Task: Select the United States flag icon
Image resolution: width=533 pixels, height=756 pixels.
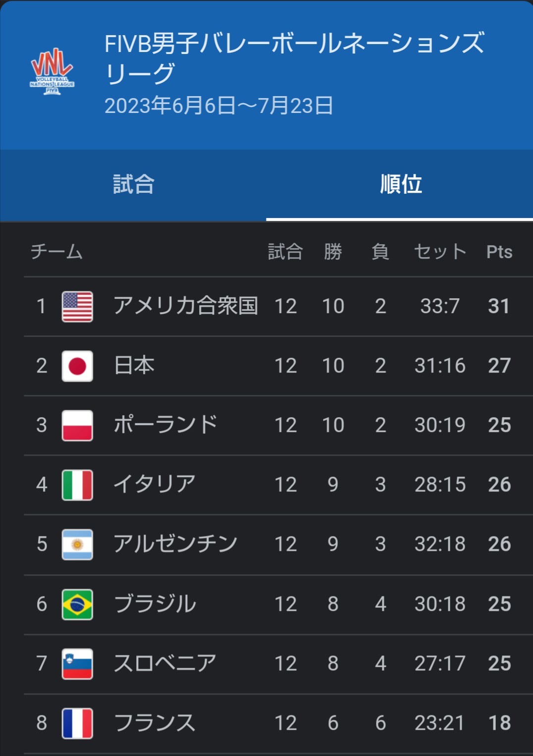Action: (77, 307)
